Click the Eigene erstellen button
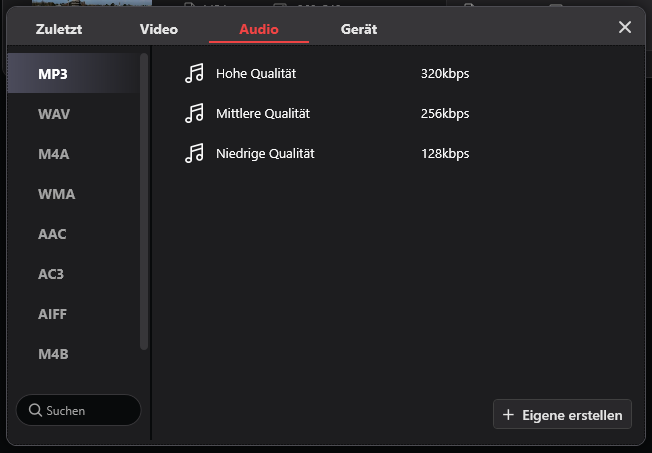The image size is (652, 453). (562, 414)
